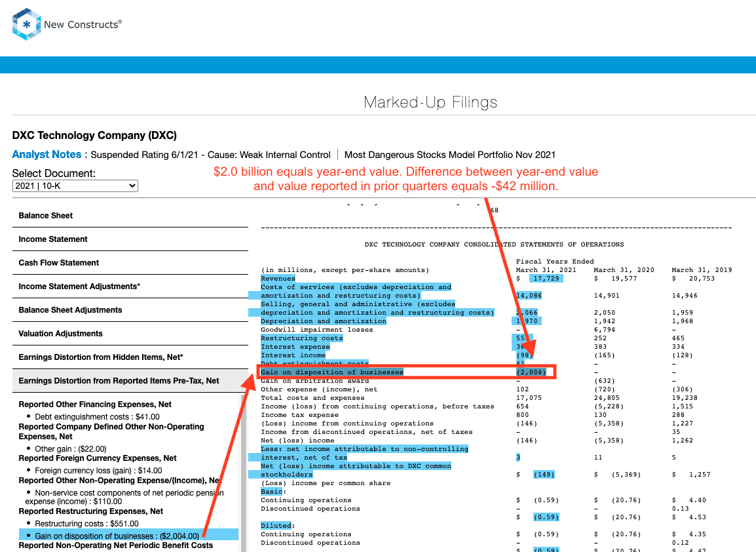This screenshot has height=552, width=756.
Task: Click the New Constructs hexagon logo
Action: tap(26, 24)
